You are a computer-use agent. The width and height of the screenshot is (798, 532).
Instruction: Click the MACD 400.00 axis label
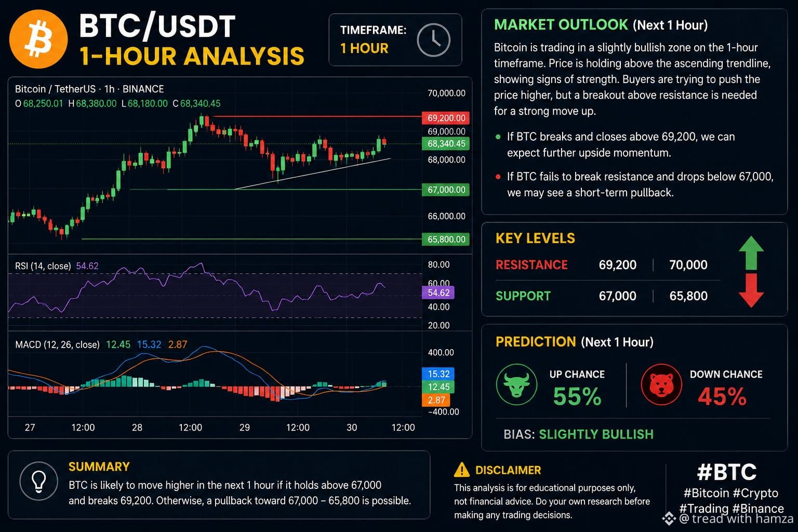pos(441,353)
